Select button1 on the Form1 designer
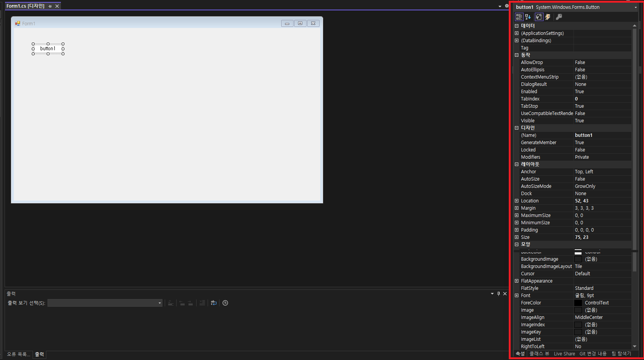Image resolution: width=644 pixels, height=360 pixels. tap(48, 48)
